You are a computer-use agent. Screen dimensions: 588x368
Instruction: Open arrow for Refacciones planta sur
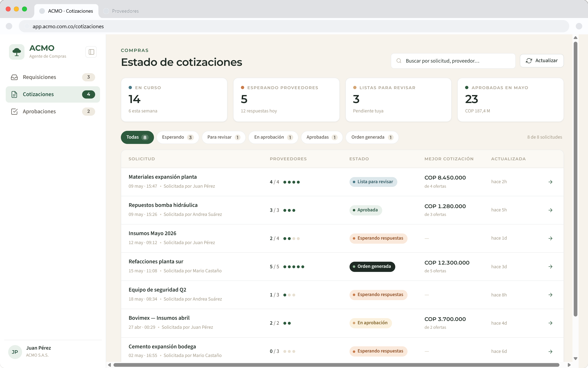tap(551, 267)
